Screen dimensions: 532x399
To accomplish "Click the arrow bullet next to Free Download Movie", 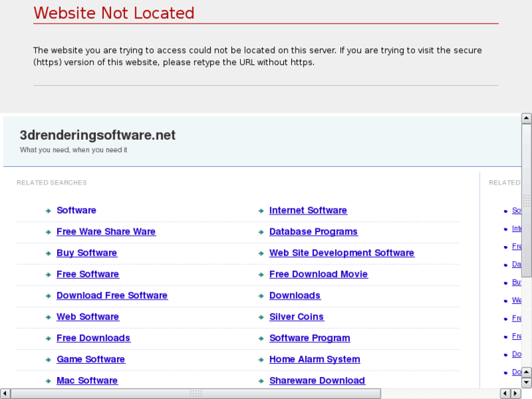I will (261, 275).
